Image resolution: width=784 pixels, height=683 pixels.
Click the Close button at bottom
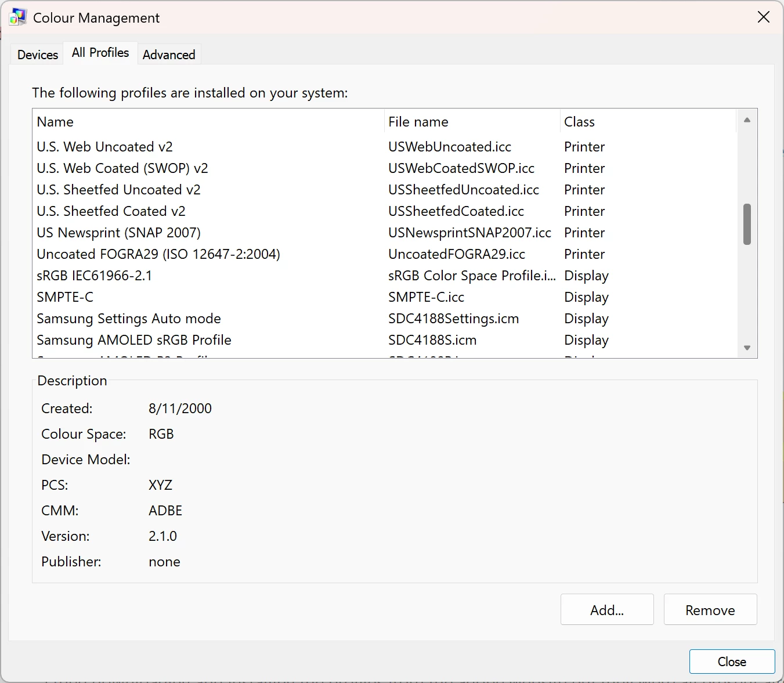tap(732, 662)
